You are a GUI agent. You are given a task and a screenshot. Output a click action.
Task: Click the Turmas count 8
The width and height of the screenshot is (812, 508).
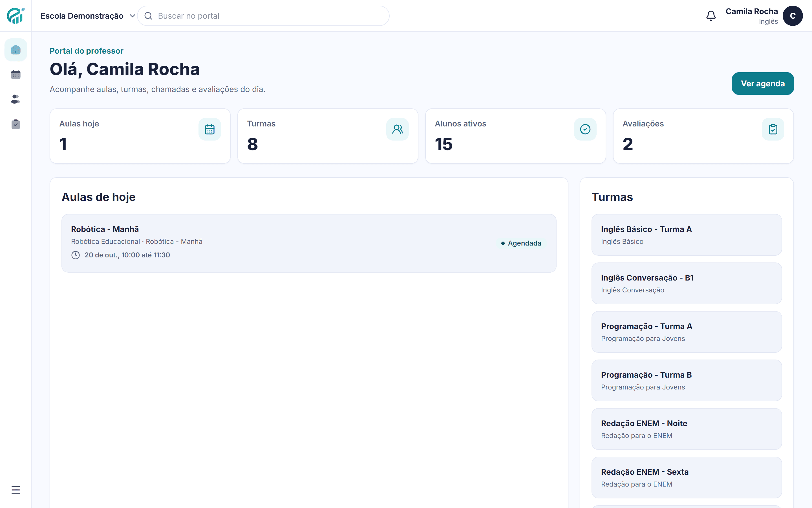pos(252,144)
